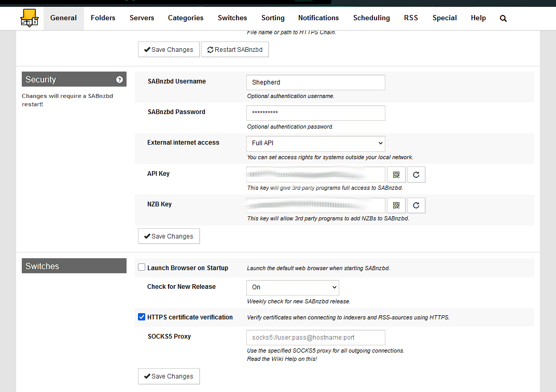Open the Categories tab
The height and width of the screenshot is (392, 556).
click(186, 18)
